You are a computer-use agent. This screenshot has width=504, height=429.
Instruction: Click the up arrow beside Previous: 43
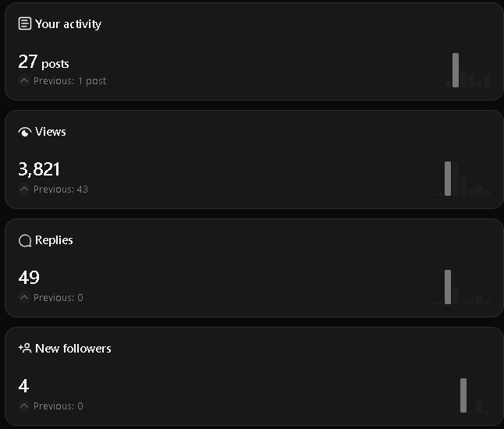coord(24,190)
